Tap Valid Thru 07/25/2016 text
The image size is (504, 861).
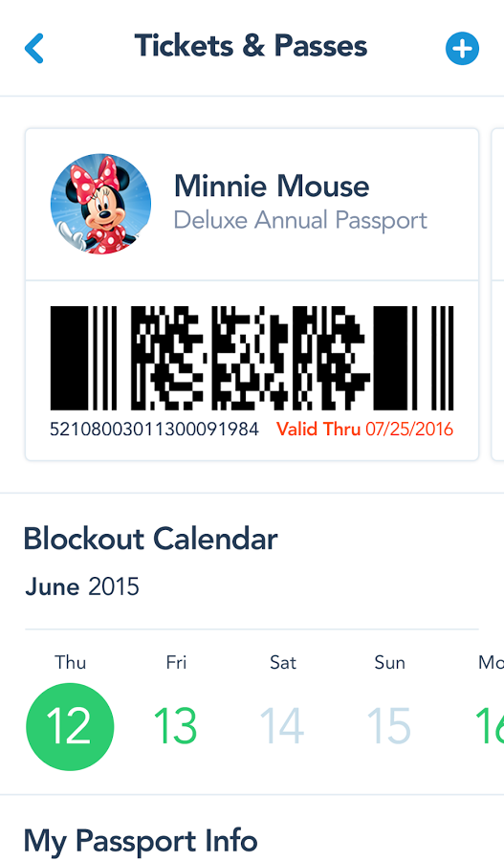pyautogui.click(x=364, y=429)
